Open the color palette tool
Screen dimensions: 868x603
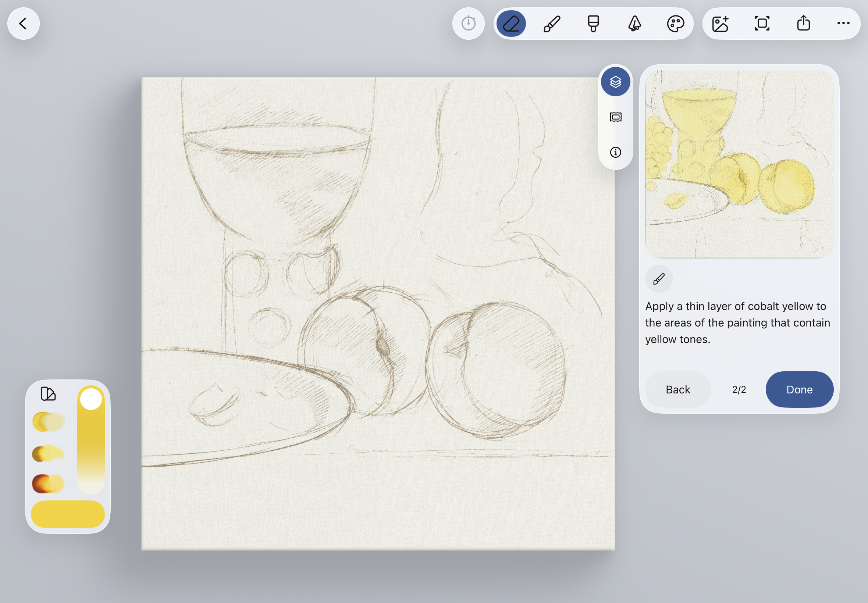click(x=675, y=24)
